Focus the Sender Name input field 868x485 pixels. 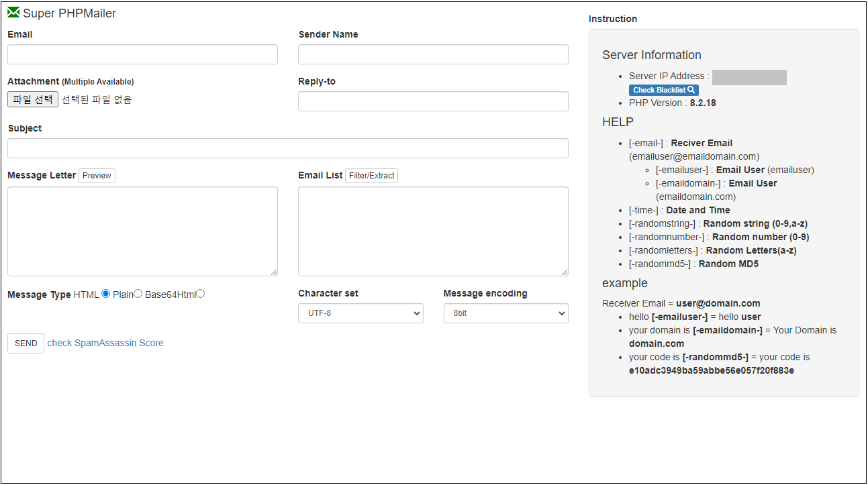[x=433, y=54]
